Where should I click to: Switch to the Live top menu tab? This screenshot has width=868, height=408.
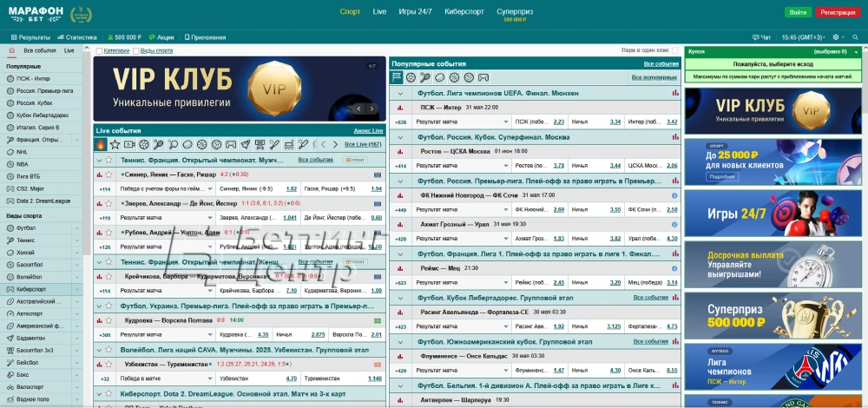click(379, 11)
